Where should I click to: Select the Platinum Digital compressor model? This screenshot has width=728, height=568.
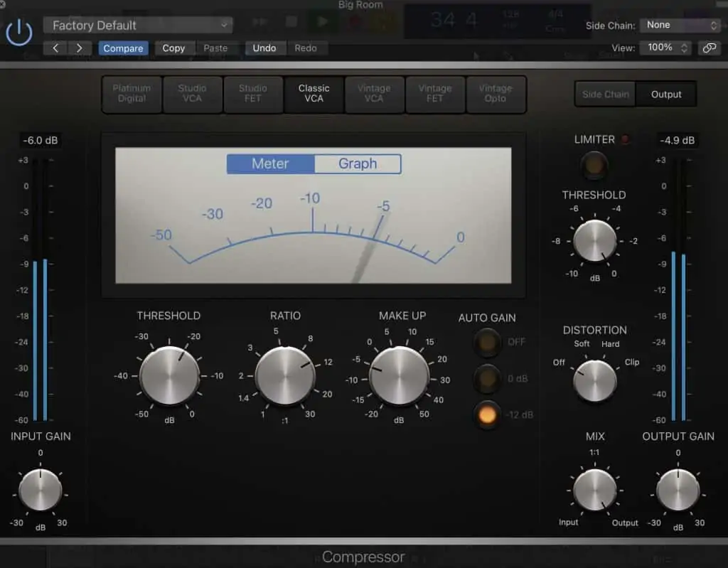point(132,94)
